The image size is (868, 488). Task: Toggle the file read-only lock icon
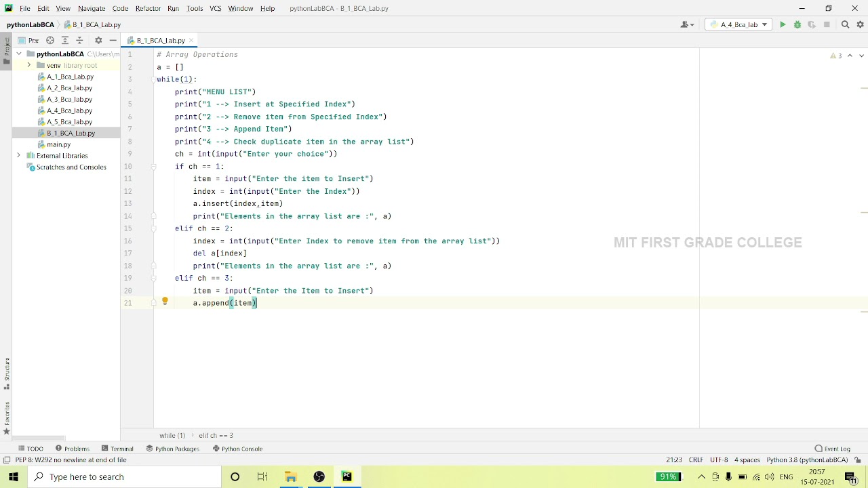(858, 460)
